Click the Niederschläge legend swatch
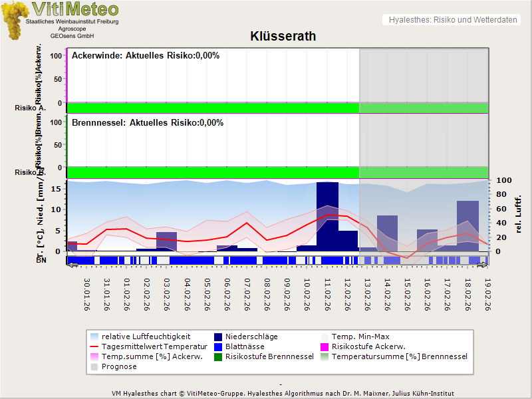Viewport: 532px width, 399px height. [218, 336]
